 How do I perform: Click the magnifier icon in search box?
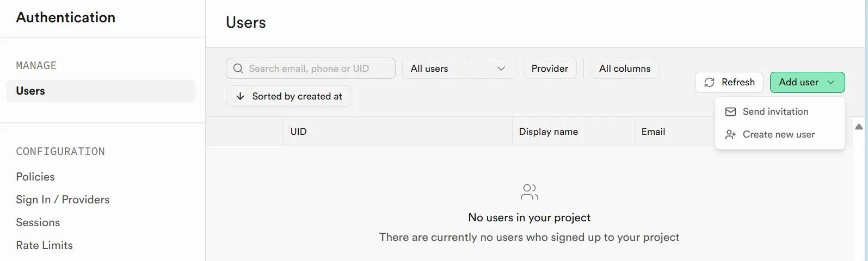click(x=238, y=69)
